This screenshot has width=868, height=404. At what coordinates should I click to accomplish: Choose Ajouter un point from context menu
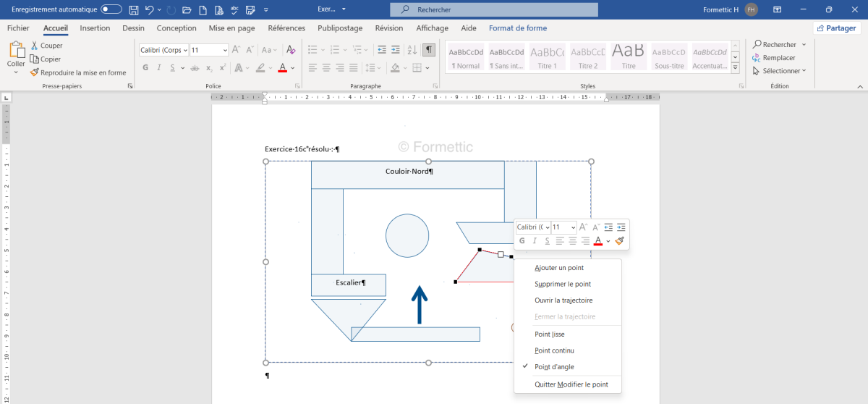(558, 268)
